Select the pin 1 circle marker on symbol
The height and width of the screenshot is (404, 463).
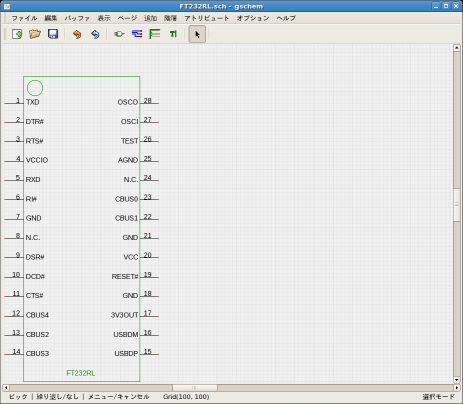[35, 88]
